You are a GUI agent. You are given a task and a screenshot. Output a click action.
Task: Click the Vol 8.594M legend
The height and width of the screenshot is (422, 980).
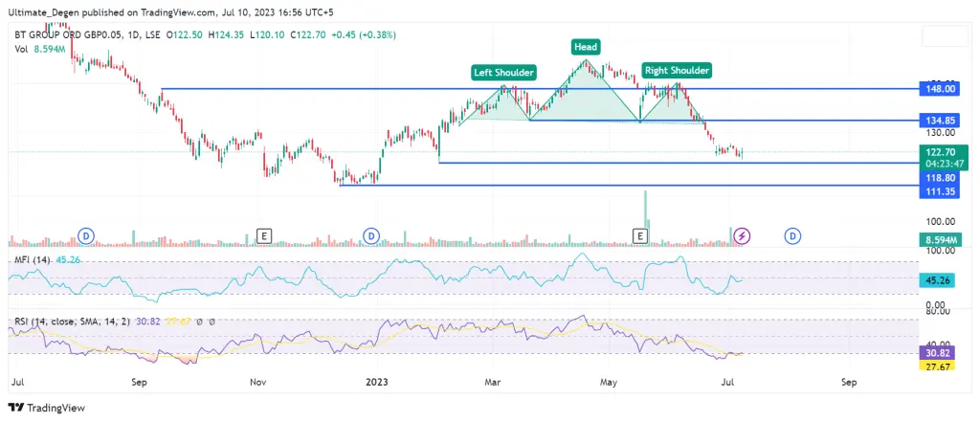(x=40, y=47)
